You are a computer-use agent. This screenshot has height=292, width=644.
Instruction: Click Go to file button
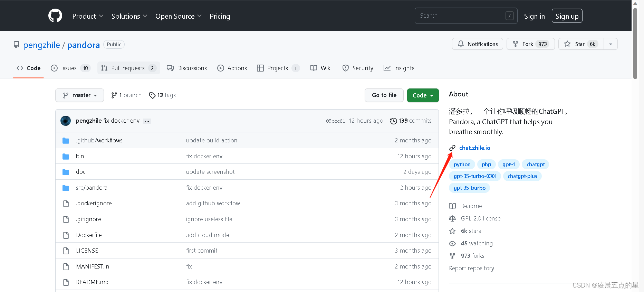point(384,95)
